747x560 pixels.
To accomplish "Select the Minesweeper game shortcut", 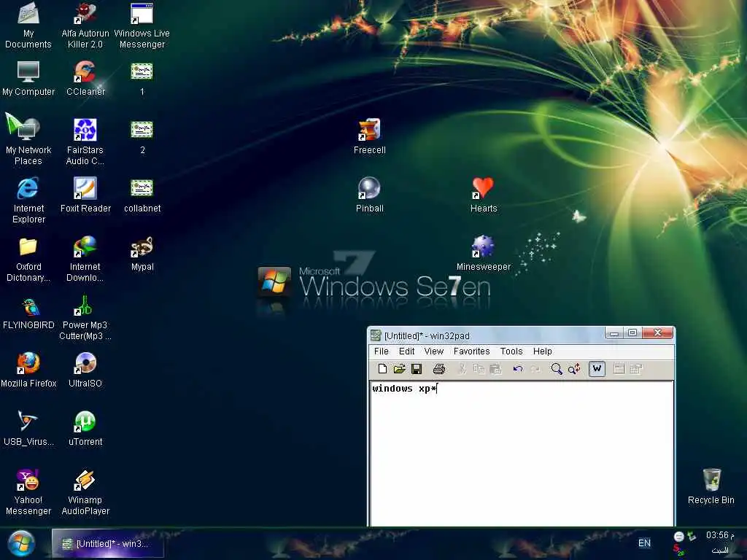I will [484, 254].
